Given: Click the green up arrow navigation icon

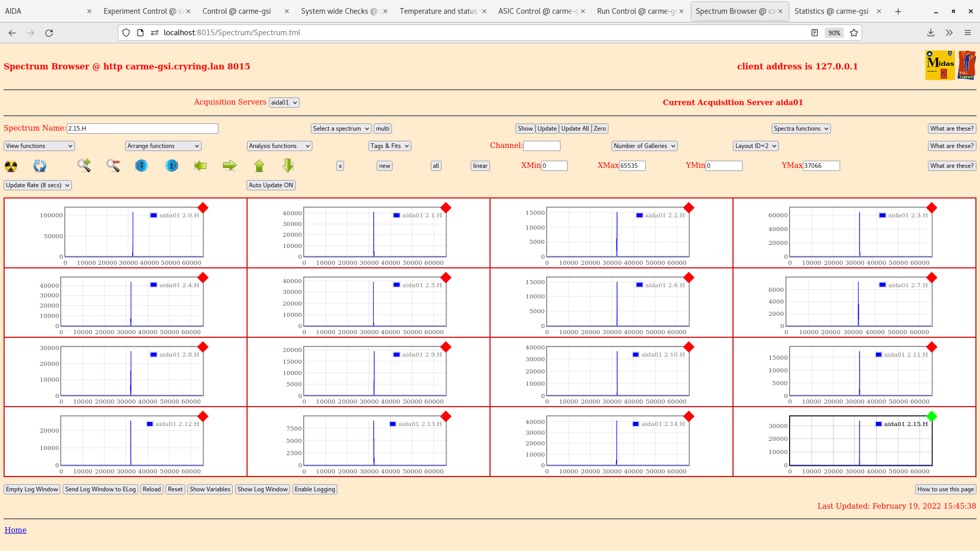Looking at the screenshot, I should coord(259,166).
